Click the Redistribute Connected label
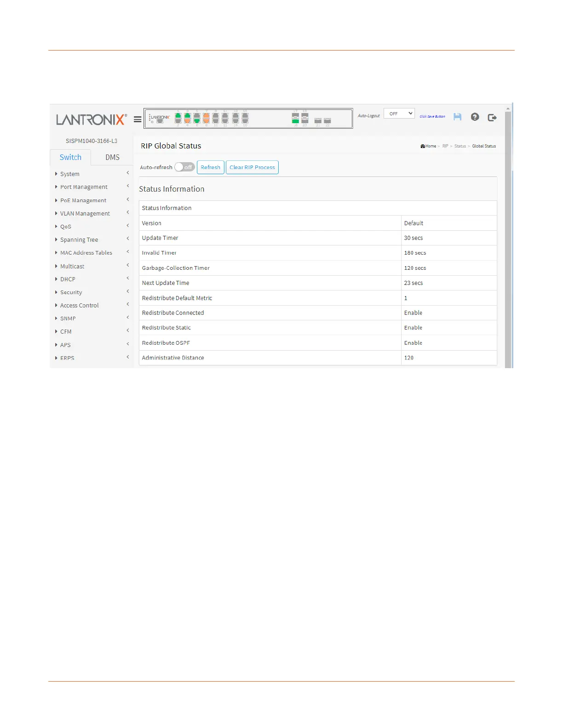 tap(173, 313)
